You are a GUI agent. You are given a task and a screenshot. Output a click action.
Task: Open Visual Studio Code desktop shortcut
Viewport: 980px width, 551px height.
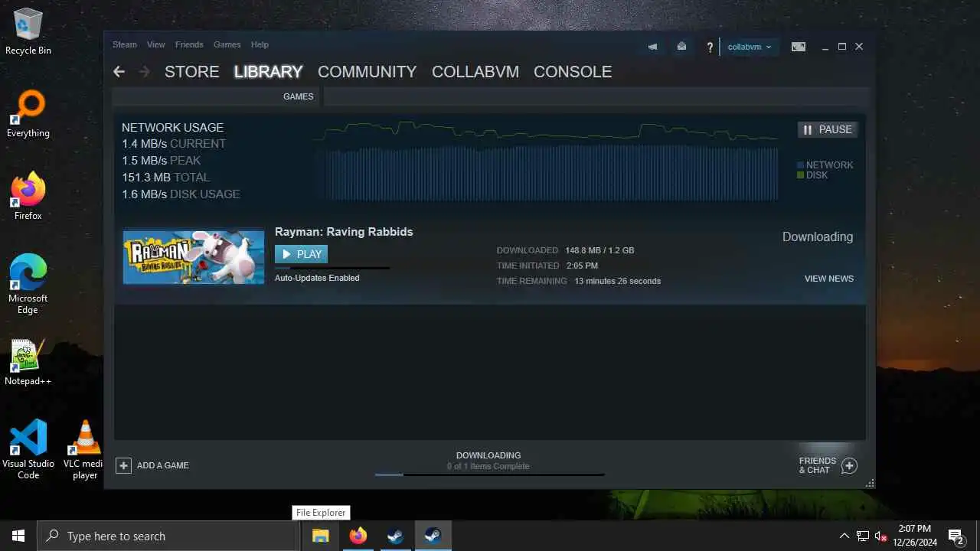tap(28, 450)
